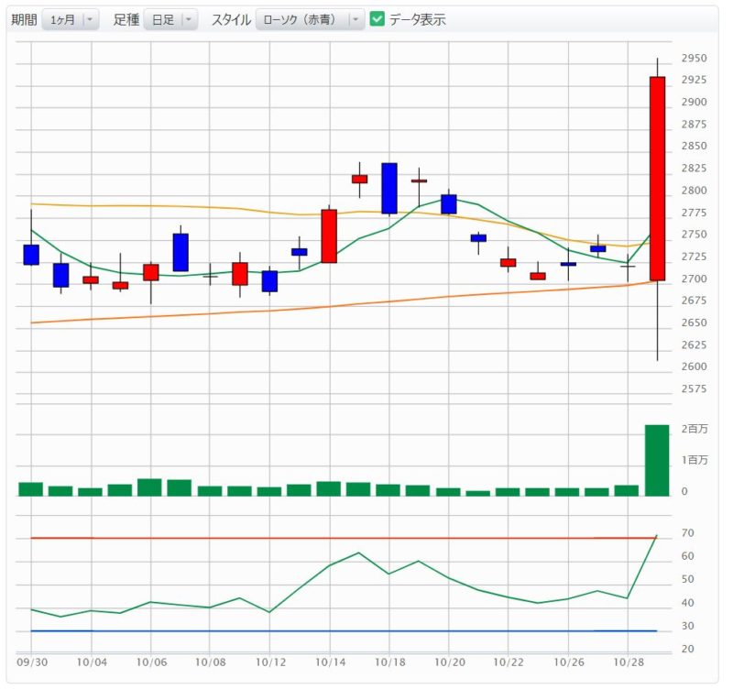Viewport: 733px width, 700px height.
Task: Click the blue candlestick at 10/18
Action: point(389,189)
